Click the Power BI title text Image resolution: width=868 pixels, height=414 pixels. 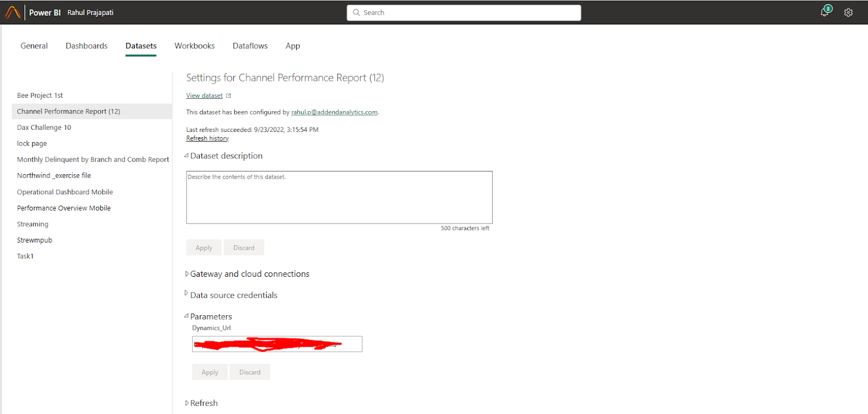pyautogui.click(x=45, y=12)
